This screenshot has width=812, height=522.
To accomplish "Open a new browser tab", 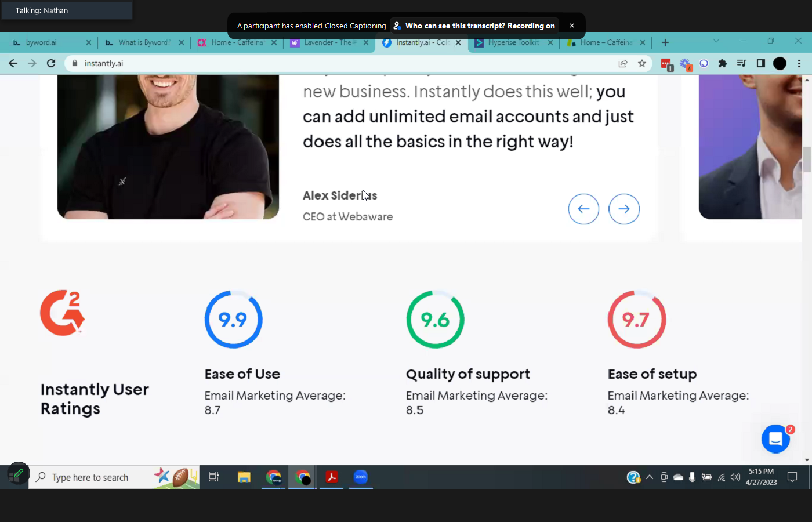I will [665, 42].
